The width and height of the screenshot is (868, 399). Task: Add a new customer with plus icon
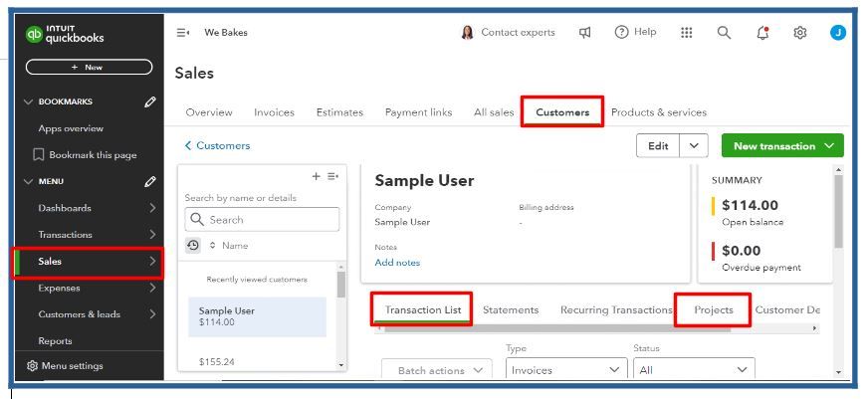click(317, 176)
